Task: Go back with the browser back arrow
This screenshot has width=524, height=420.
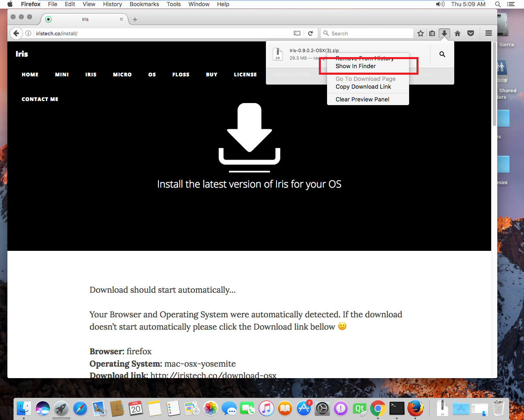Action: click(16, 33)
